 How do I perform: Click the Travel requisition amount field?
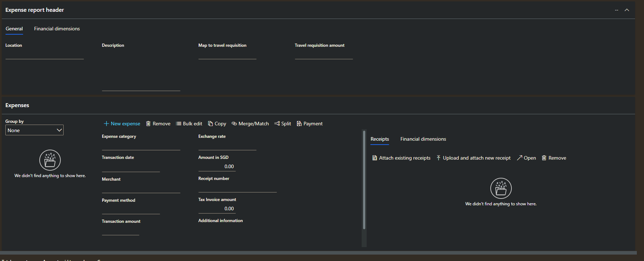point(324,54)
